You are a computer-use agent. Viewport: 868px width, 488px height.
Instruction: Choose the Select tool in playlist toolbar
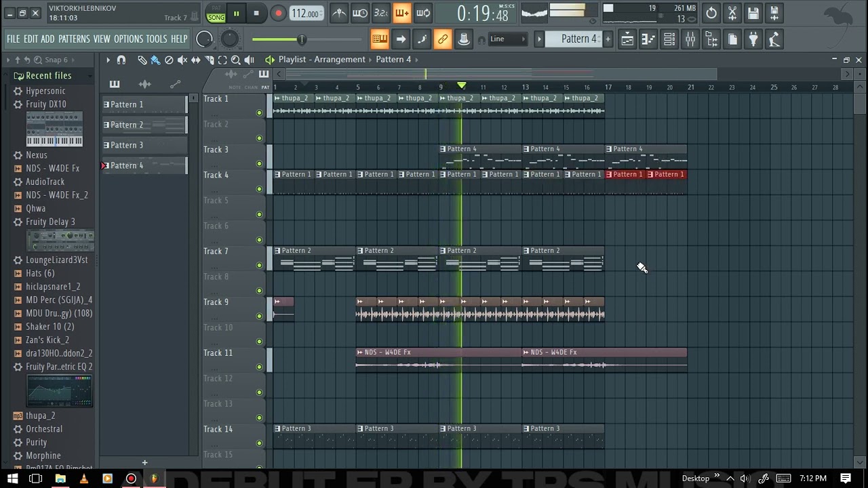tap(222, 60)
